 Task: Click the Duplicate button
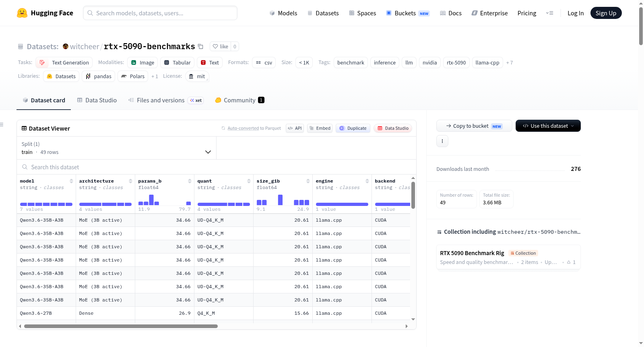tap(353, 128)
